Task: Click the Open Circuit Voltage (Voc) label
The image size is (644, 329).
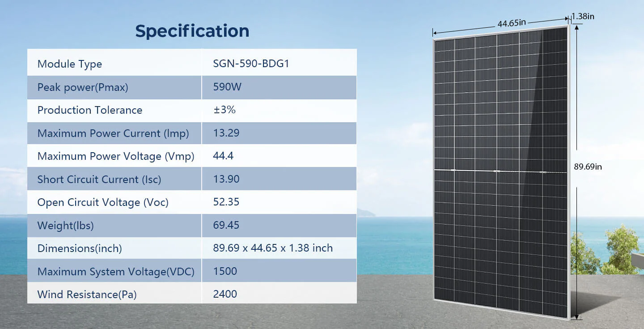Action: point(103,202)
